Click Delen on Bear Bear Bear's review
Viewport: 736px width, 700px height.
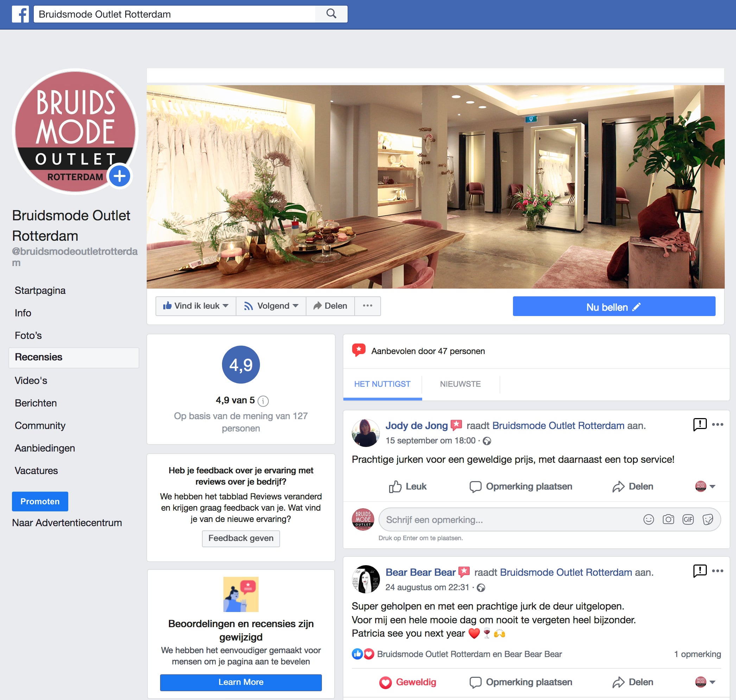[633, 682]
